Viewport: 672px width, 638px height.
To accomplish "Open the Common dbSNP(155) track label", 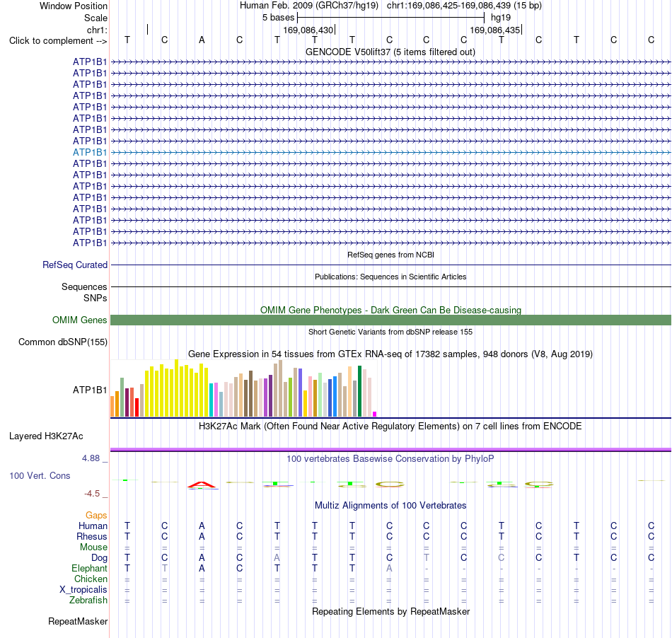I will pos(63,342).
